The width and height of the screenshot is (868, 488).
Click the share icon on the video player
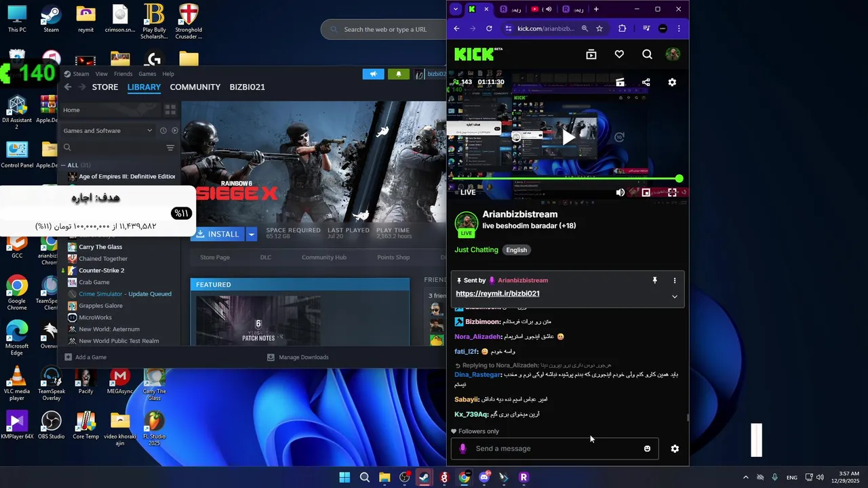[646, 82]
